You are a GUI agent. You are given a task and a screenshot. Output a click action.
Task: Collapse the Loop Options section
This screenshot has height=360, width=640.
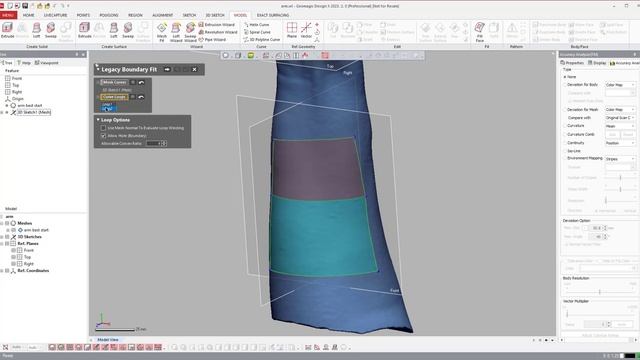click(x=98, y=120)
